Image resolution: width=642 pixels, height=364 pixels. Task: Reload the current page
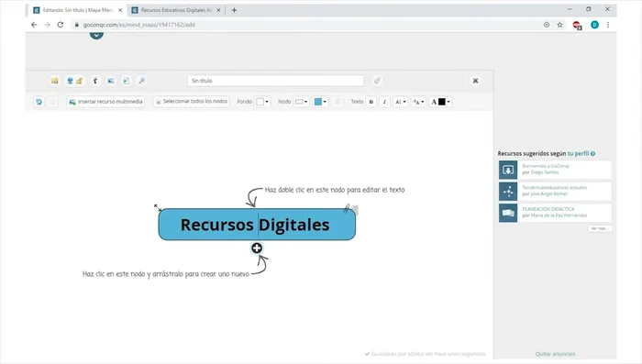pos(61,25)
